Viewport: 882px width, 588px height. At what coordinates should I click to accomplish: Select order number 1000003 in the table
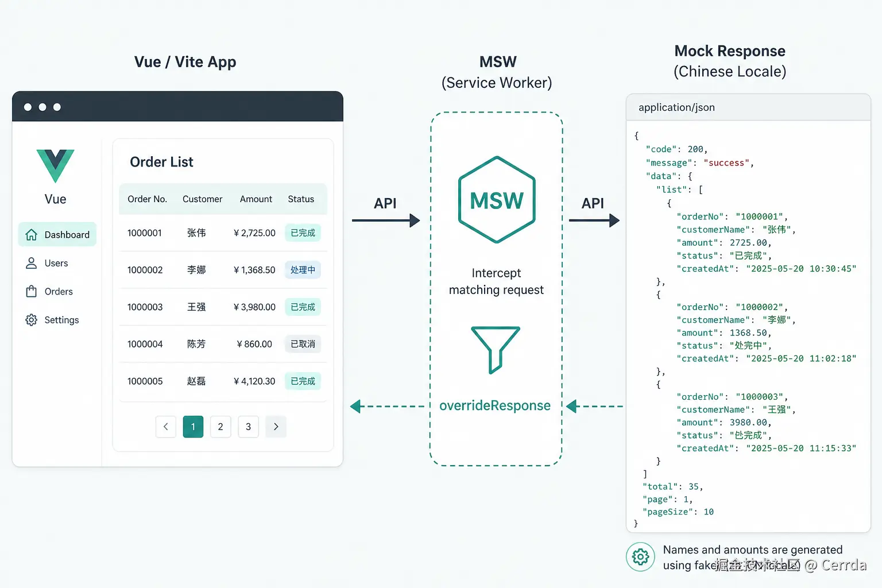pyautogui.click(x=145, y=307)
